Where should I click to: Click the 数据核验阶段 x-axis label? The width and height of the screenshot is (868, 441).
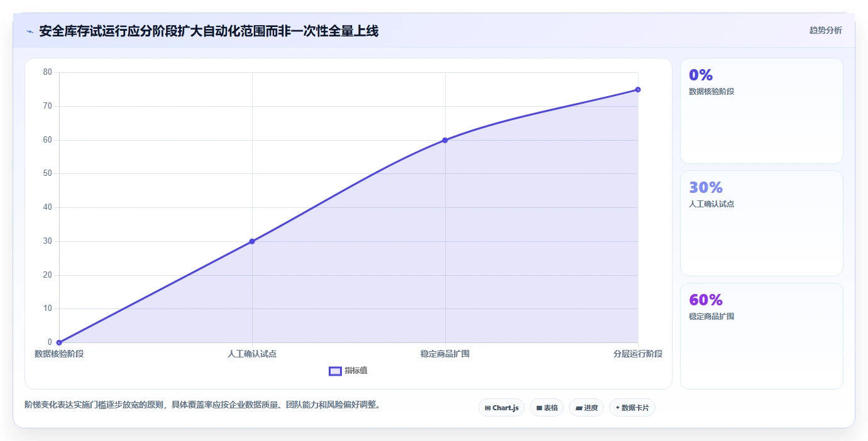coord(59,354)
